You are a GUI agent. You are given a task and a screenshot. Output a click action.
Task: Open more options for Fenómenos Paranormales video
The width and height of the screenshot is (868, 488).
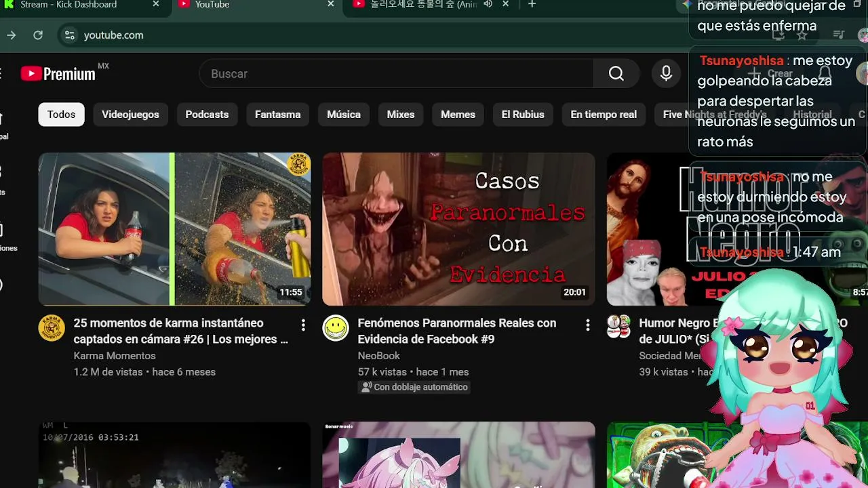(x=587, y=325)
